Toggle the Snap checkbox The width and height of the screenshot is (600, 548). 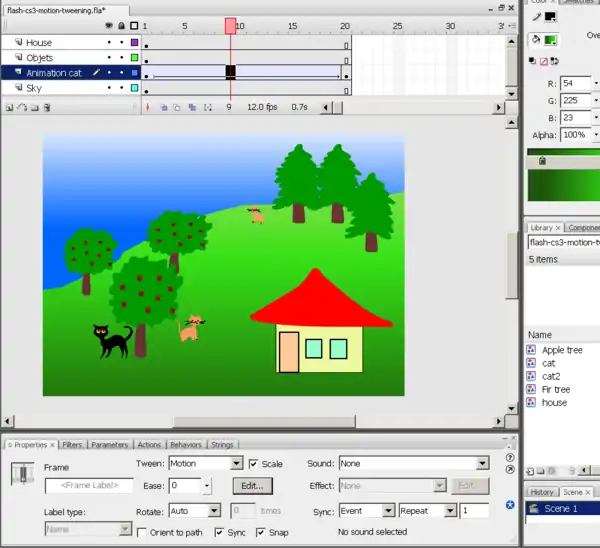point(260,533)
